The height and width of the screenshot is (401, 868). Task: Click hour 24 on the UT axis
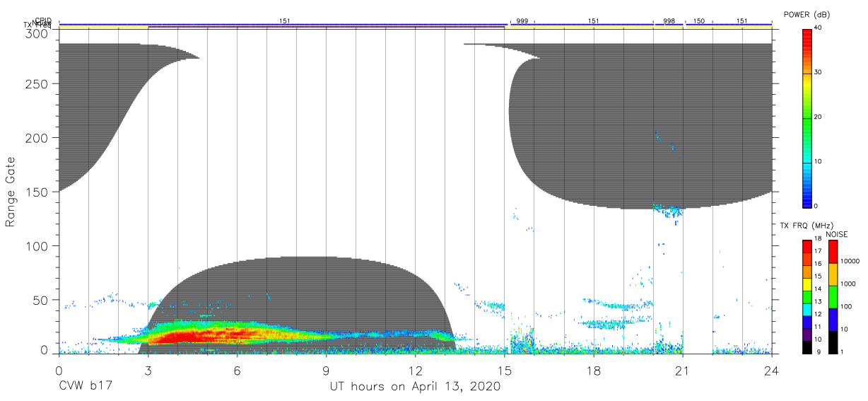coord(772,371)
